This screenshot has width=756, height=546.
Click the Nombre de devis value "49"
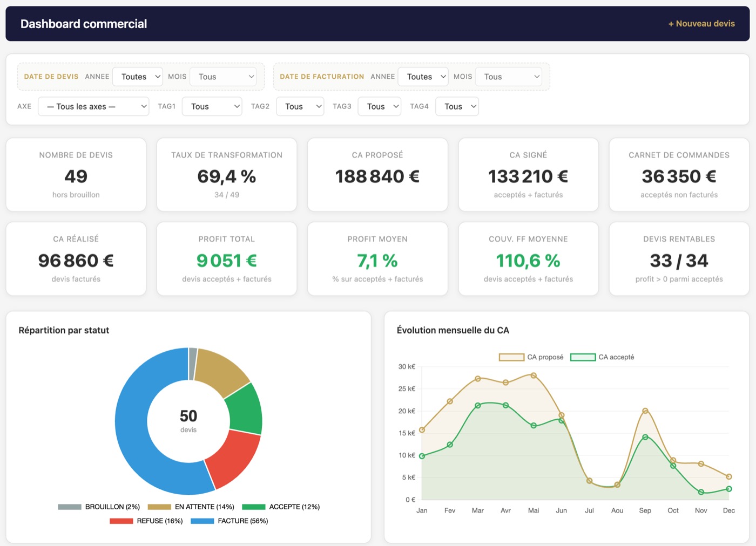pos(76,176)
